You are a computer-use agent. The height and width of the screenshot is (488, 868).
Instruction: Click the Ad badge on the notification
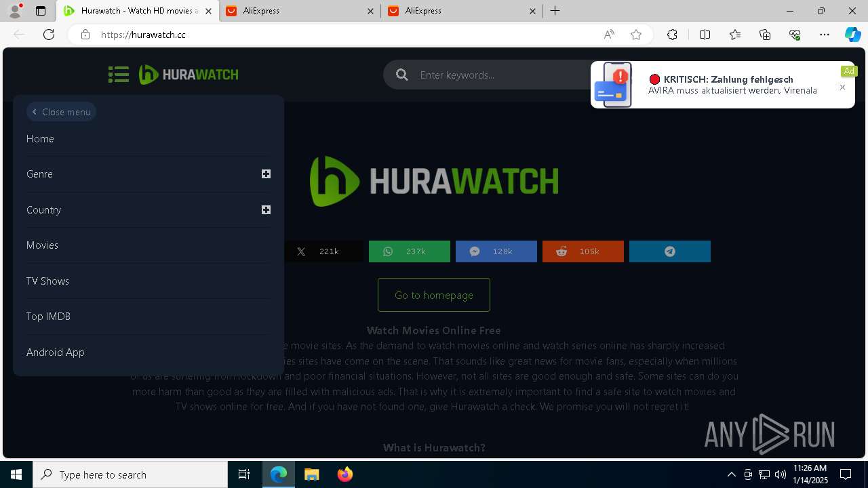coord(849,71)
